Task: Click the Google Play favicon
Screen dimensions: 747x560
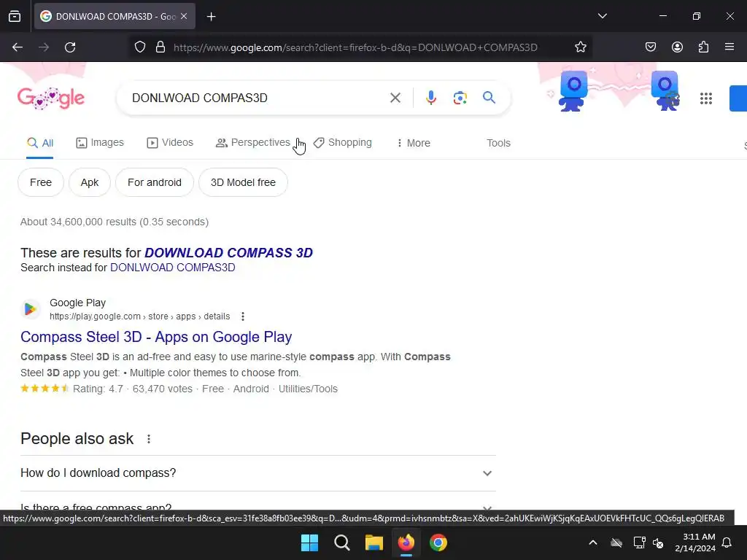Action: tap(30, 309)
